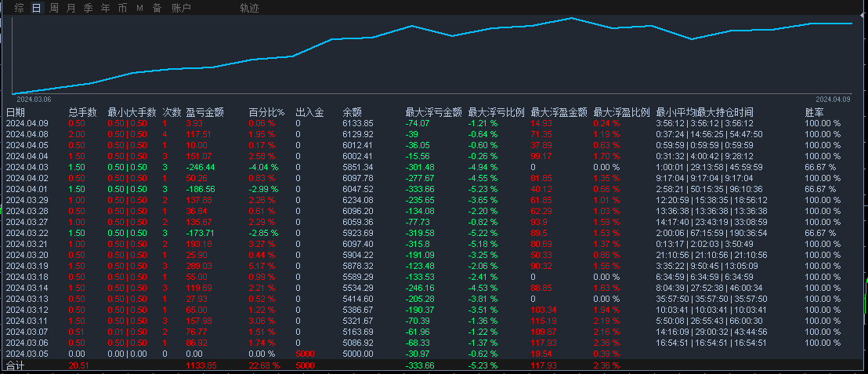This screenshot has height=374, width=868.
Task: Click the 5000.00 balance cell
Action: click(x=357, y=354)
